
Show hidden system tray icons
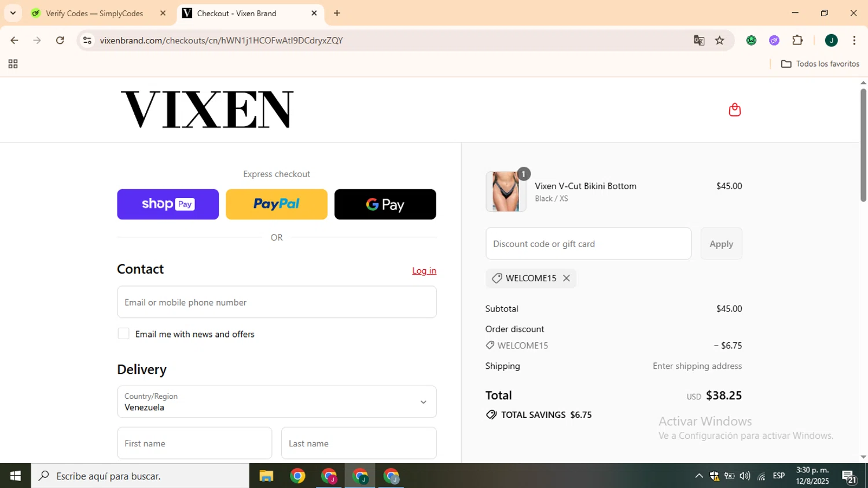pos(699,476)
